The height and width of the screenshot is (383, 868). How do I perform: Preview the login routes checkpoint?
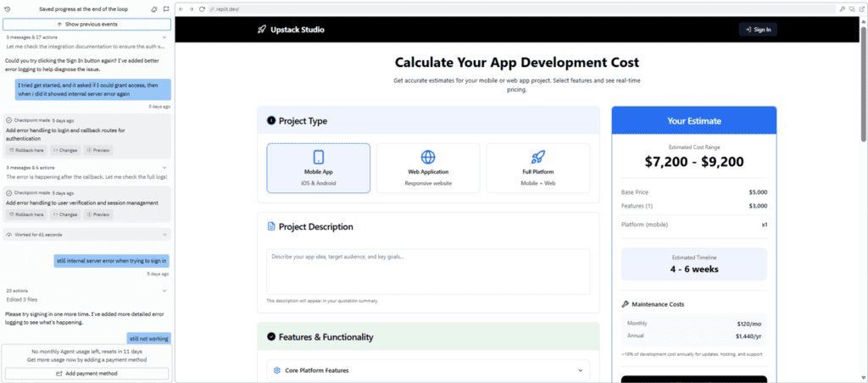98,151
